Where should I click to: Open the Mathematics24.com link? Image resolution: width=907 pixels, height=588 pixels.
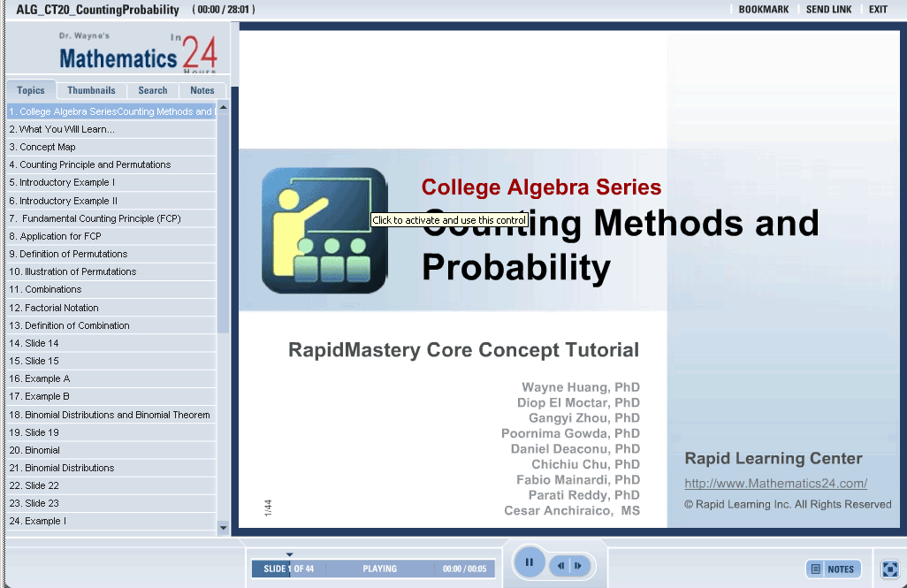point(775,484)
